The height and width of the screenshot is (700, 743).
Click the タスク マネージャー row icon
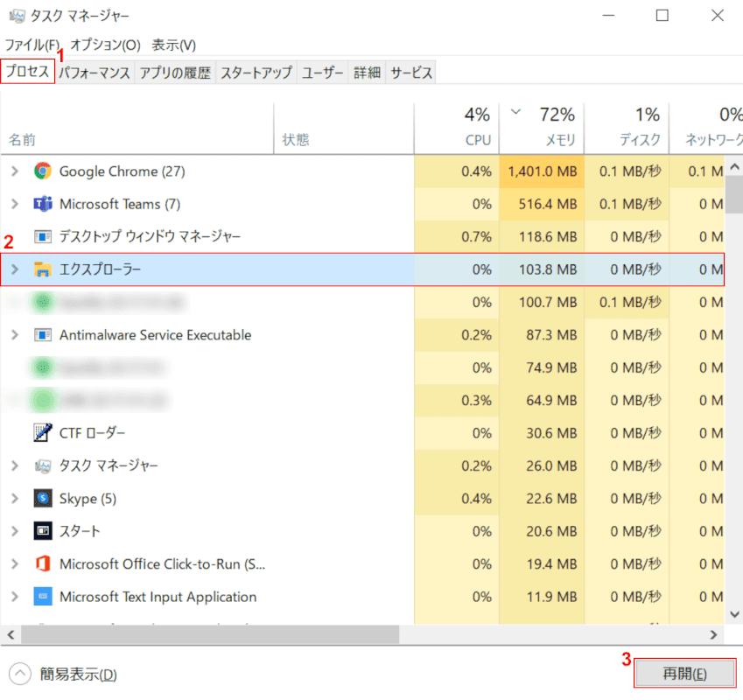pyautogui.click(x=43, y=465)
